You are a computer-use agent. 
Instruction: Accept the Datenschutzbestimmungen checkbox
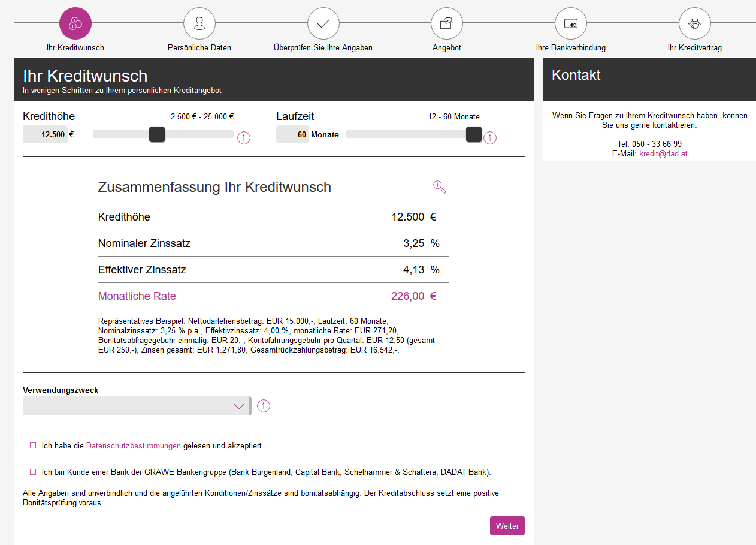pyautogui.click(x=33, y=446)
